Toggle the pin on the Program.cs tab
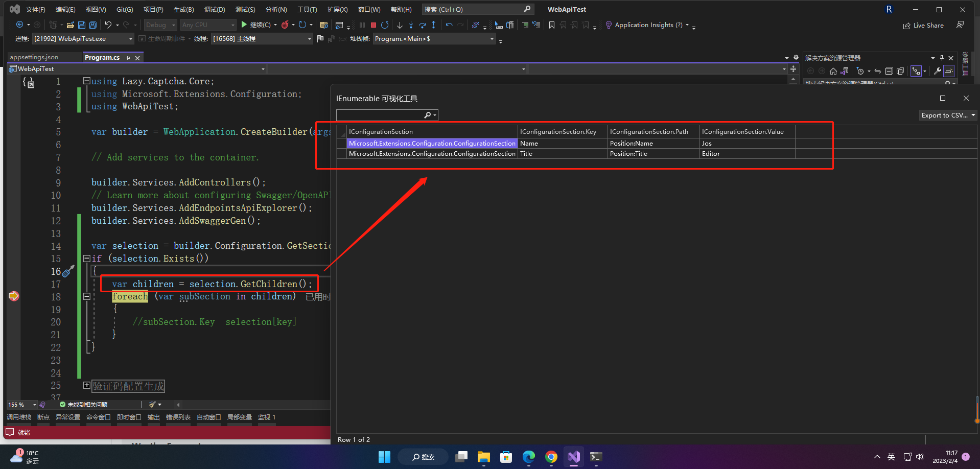Image resolution: width=980 pixels, height=469 pixels. tap(128, 58)
